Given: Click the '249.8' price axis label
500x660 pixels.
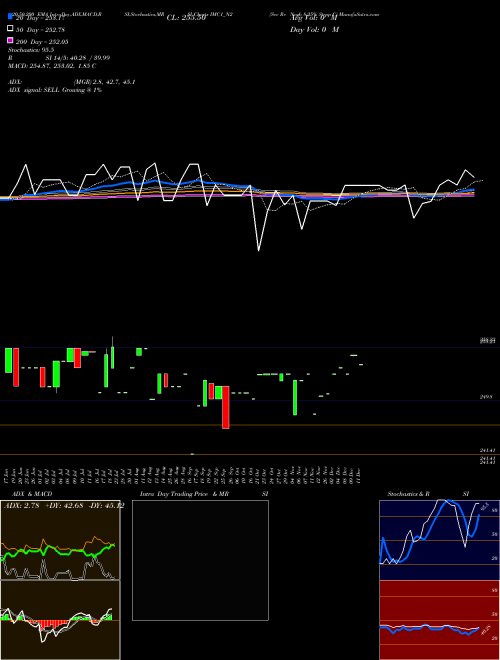Looking at the screenshot, I should pos(486,397).
